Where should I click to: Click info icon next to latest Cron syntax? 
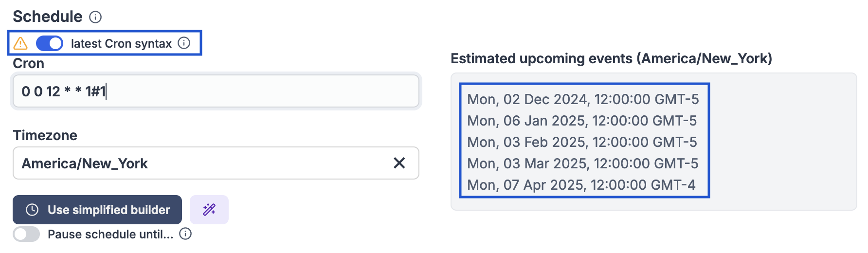pos(184,43)
